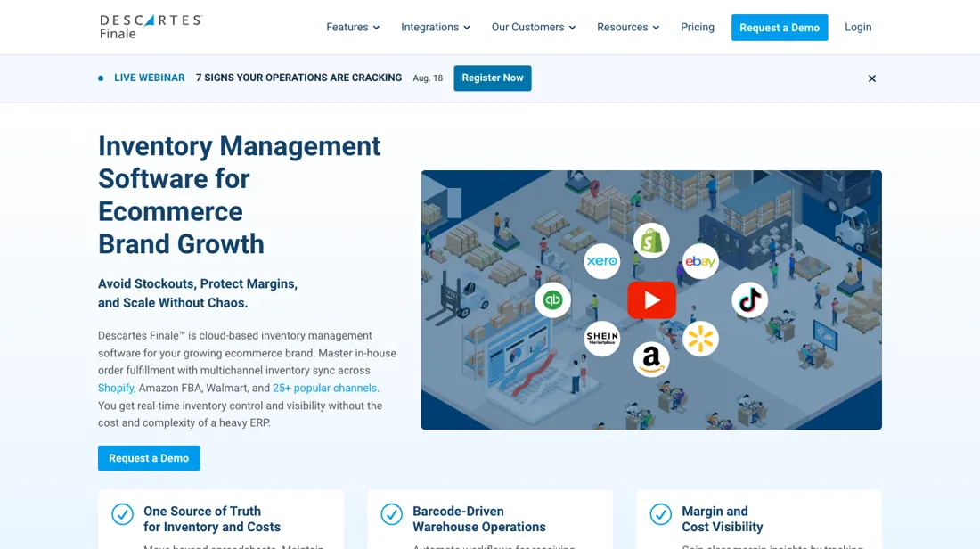This screenshot has width=980, height=549.
Task: Click Request a Demo in the header
Action: pos(780,28)
